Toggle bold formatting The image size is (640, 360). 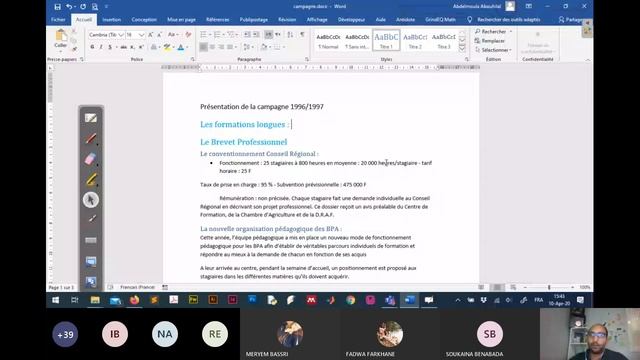(x=92, y=47)
